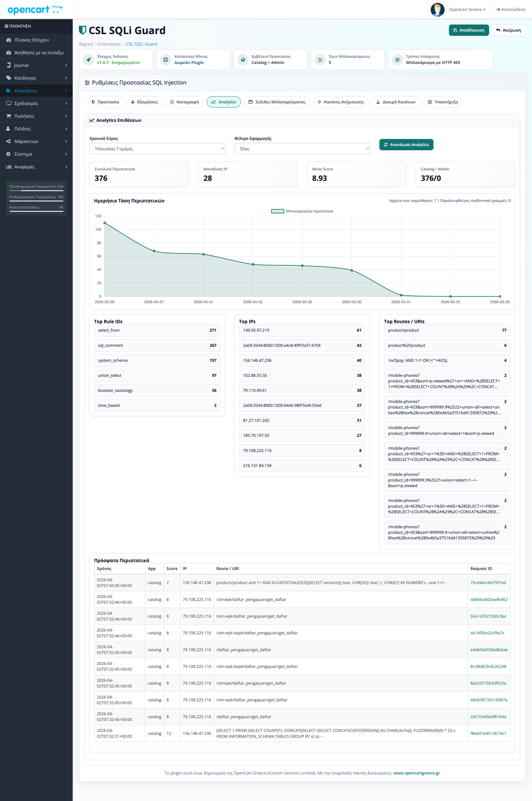
Task: Click the block threshold sliders icon
Action: click(320, 60)
